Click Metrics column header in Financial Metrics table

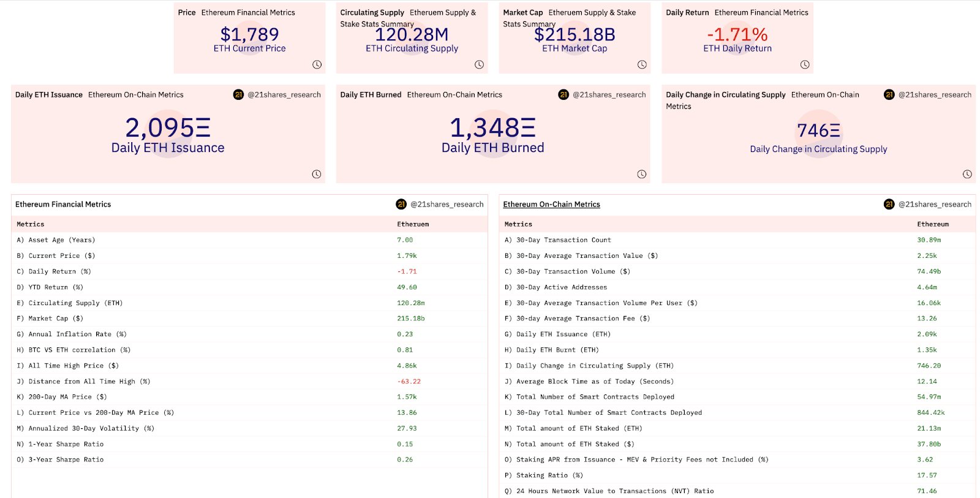point(31,224)
